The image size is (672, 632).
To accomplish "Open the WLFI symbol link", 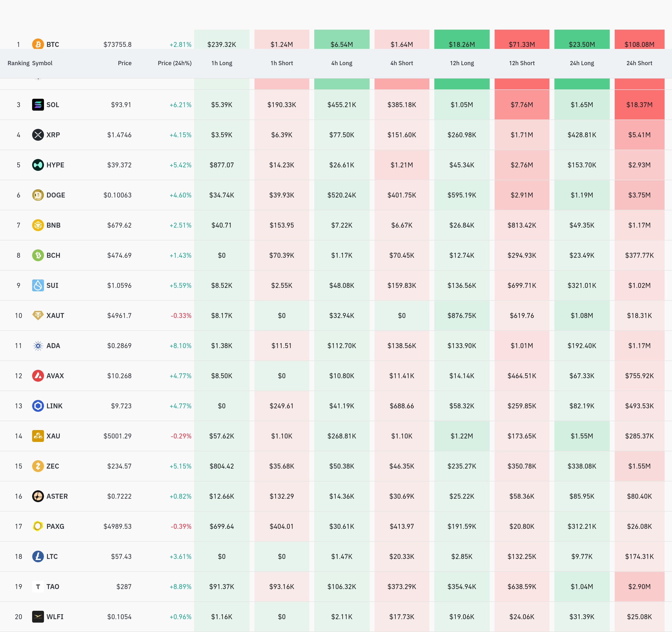I will point(55,617).
